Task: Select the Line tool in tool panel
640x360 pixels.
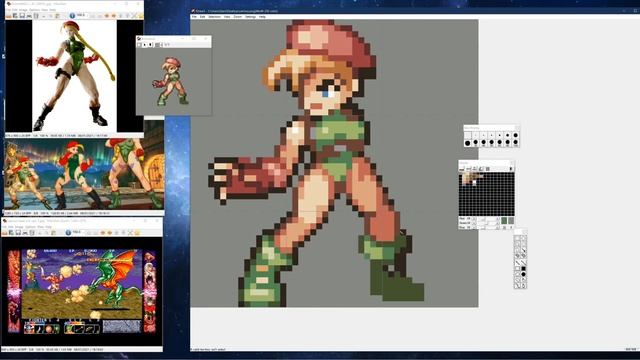Action: (518, 262)
